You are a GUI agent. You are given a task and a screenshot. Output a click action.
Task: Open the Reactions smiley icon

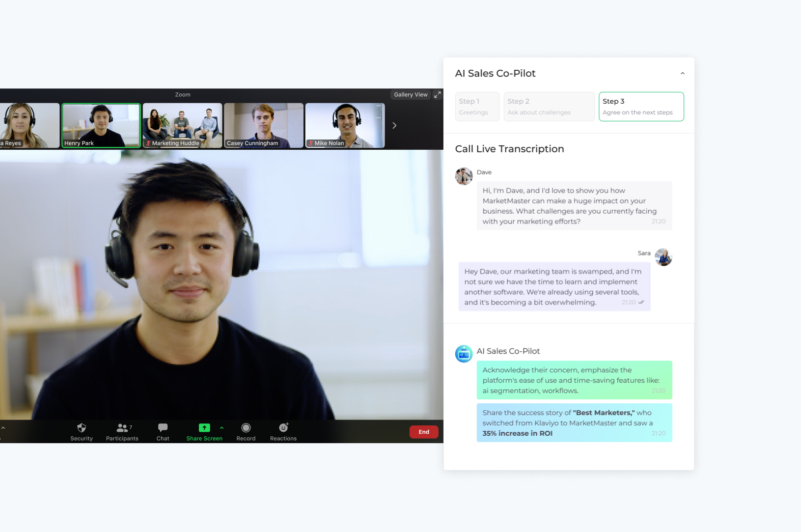(283, 428)
